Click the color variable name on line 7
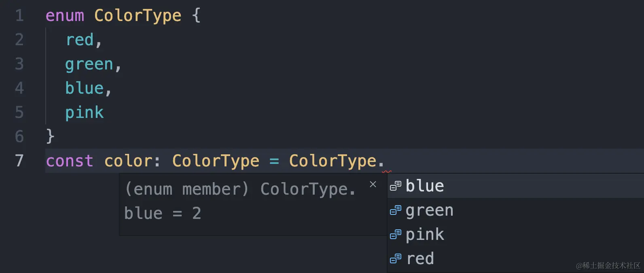Viewport: 644px width, 273px height. click(x=128, y=161)
